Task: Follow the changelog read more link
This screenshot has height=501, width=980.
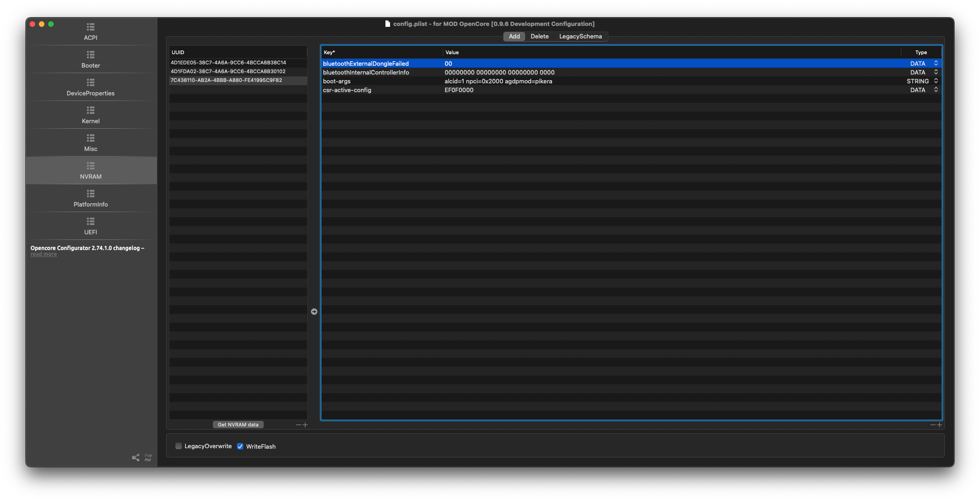Action: point(43,254)
